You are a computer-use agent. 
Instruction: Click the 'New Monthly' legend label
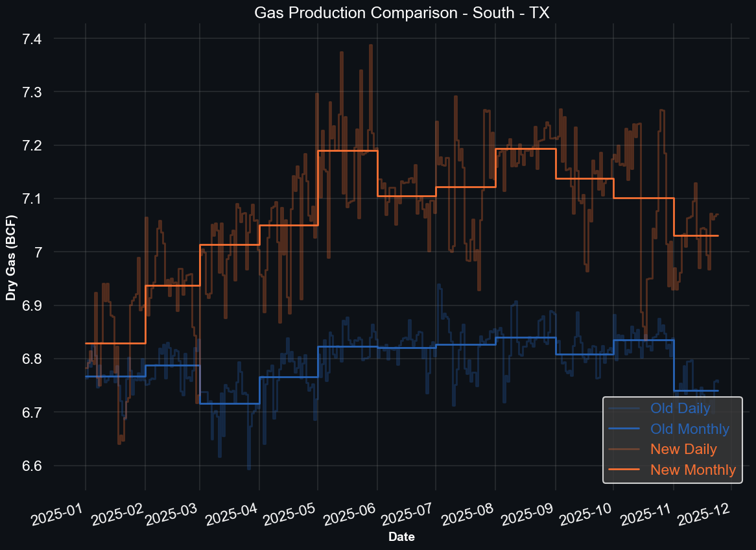coord(693,470)
